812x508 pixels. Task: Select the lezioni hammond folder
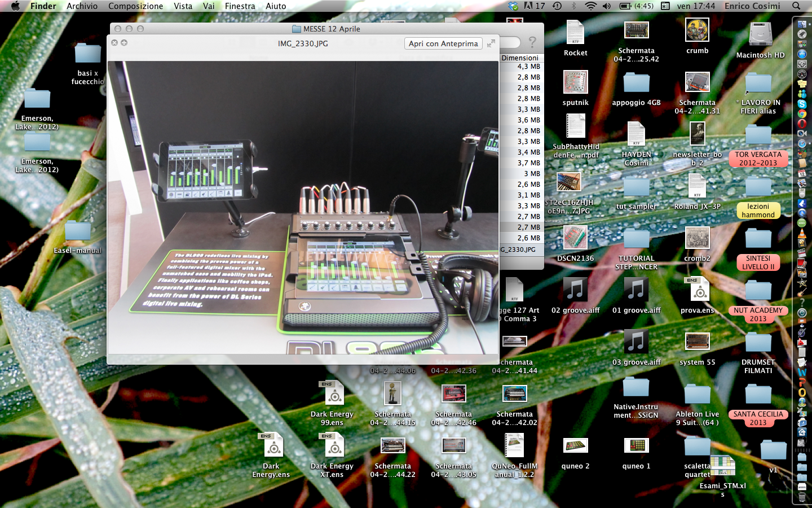point(758,187)
